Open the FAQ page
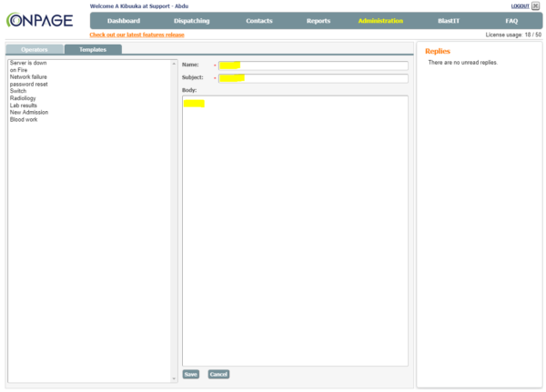Viewport: 546px width, 392px height. point(511,20)
